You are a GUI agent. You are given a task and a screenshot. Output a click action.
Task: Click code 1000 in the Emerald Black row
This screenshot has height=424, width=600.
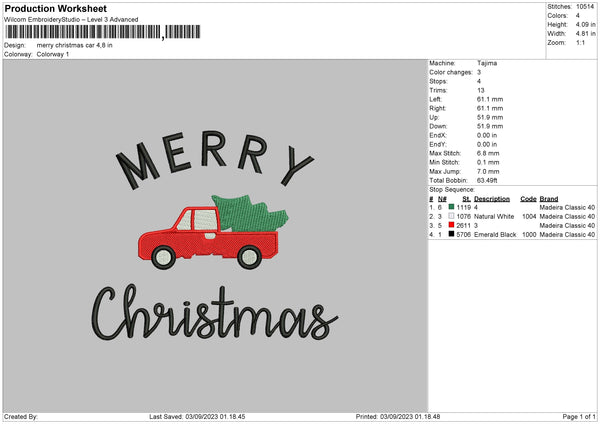[529, 234]
